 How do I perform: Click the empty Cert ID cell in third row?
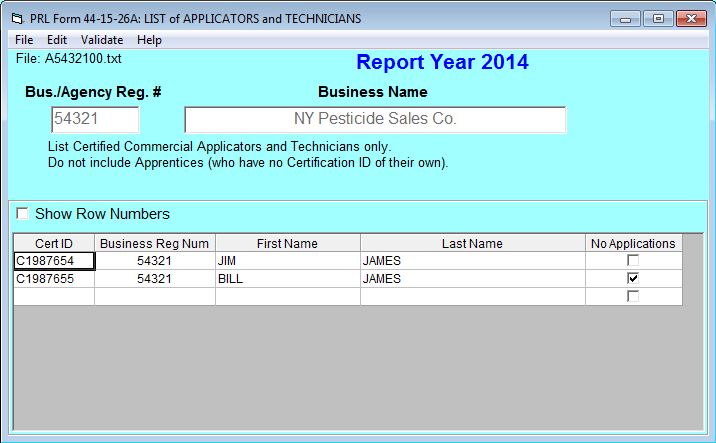click(54, 297)
